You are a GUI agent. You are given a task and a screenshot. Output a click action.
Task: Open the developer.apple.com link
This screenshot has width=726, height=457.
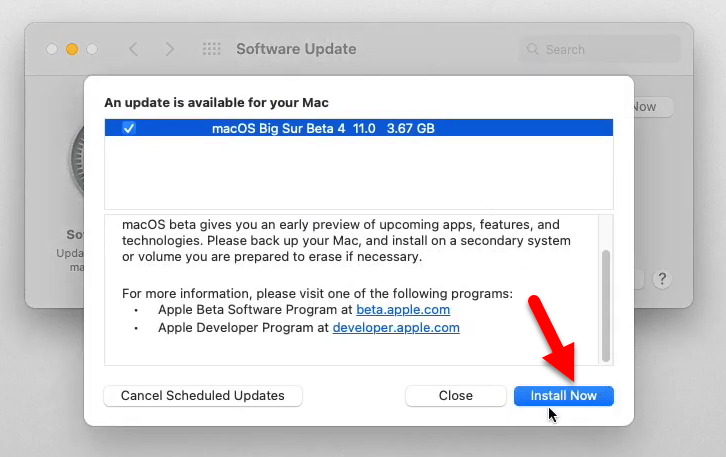(396, 327)
